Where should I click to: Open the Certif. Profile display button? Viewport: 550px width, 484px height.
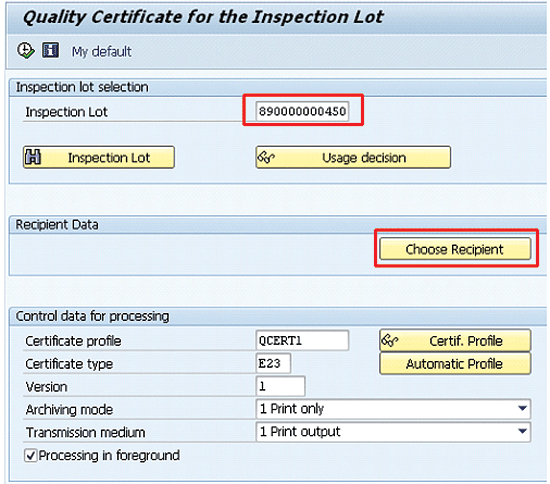[455, 341]
